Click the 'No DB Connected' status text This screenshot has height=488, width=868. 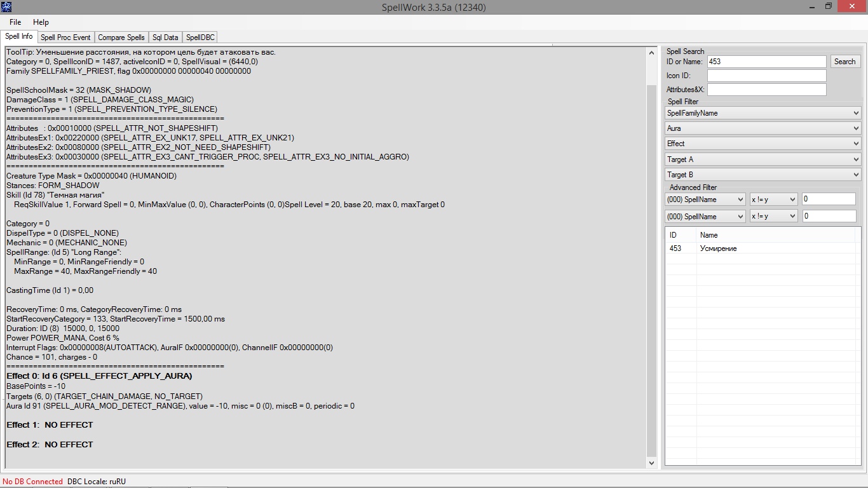pyautogui.click(x=33, y=482)
